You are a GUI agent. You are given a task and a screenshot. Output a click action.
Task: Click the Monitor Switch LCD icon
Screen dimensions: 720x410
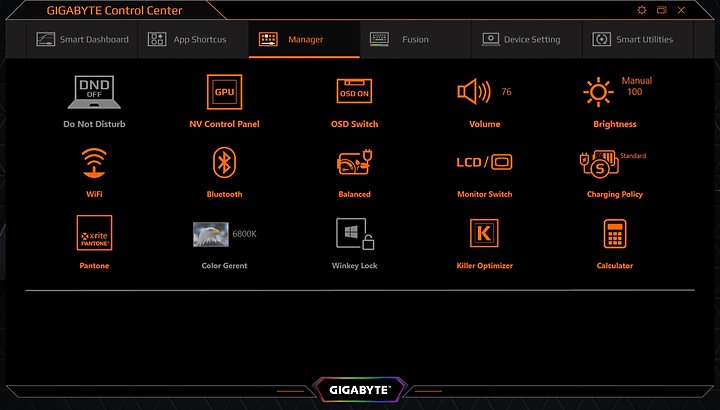coord(484,162)
